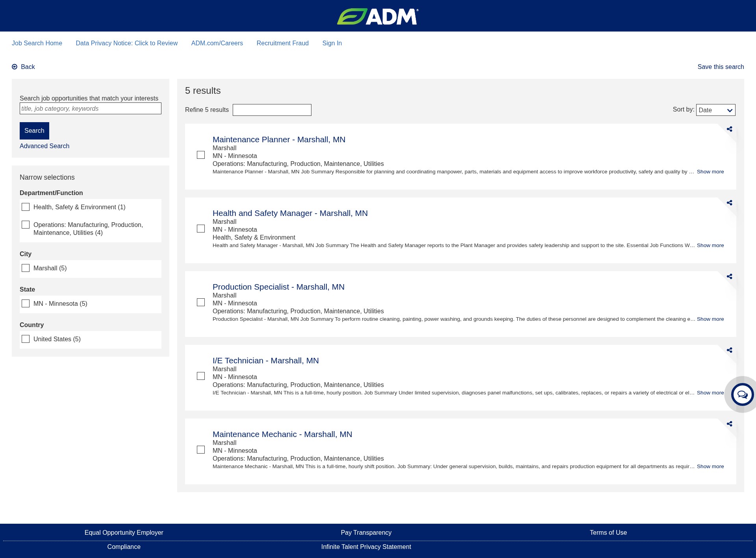Open Terms of Use footer link
Image resolution: width=756 pixels, height=558 pixels.
[x=608, y=533]
